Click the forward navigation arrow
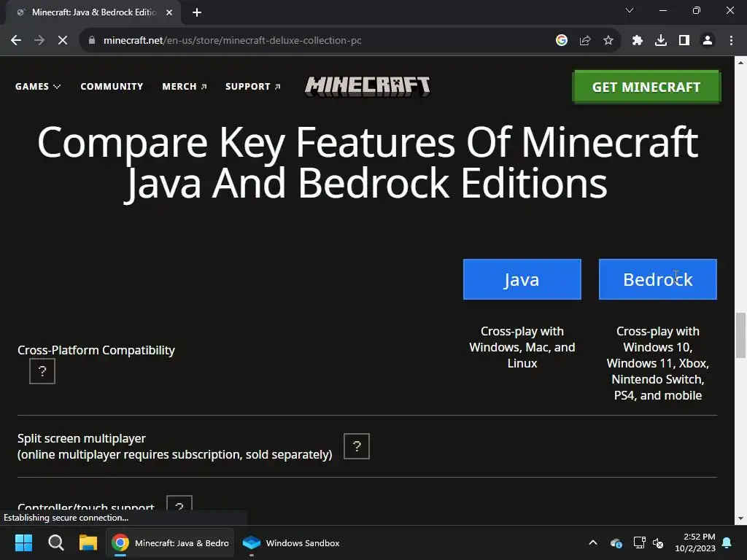Screen dimensions: 747x560 [39, 41]
